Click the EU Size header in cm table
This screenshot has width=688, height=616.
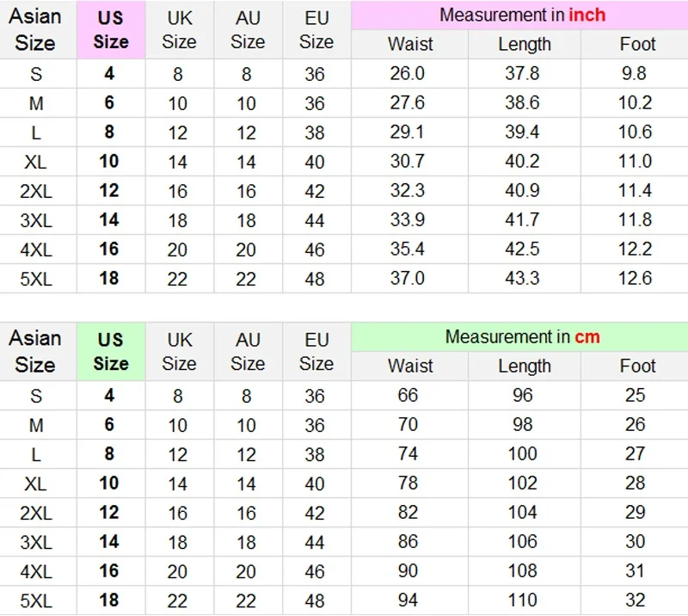(316, 352)
